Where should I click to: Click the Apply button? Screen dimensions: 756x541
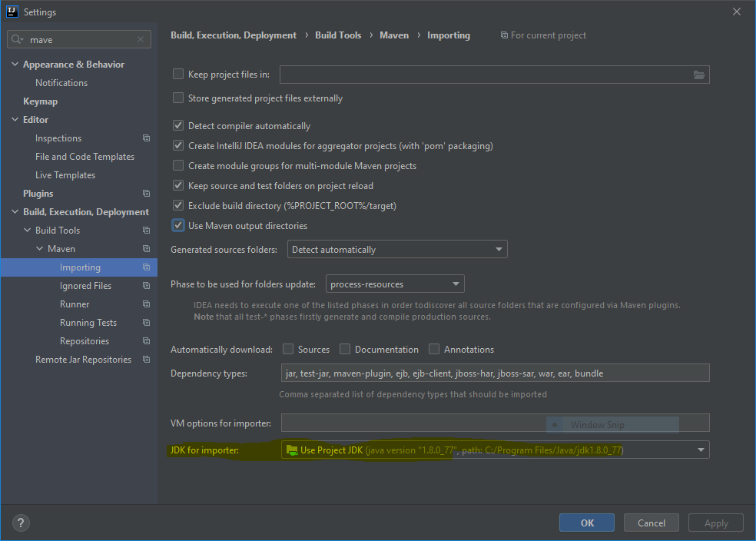click(715, 523)
